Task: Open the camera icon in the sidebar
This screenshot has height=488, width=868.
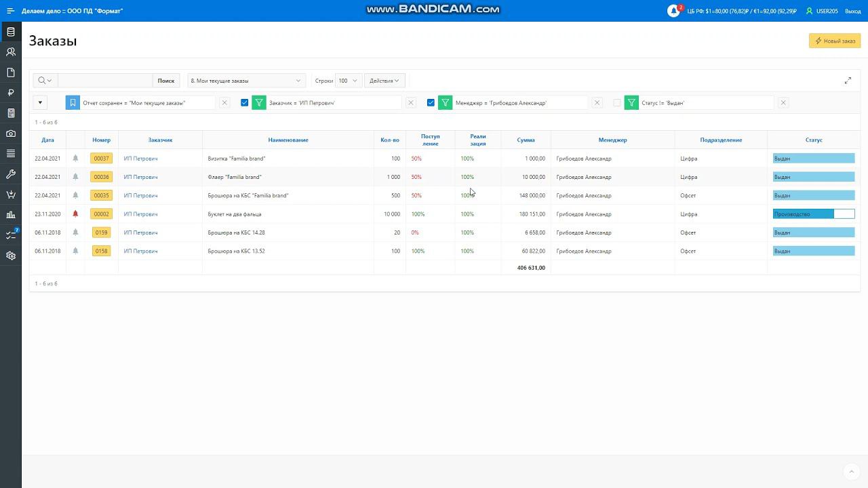Action: pyautogui.click(x=11, y=134)
